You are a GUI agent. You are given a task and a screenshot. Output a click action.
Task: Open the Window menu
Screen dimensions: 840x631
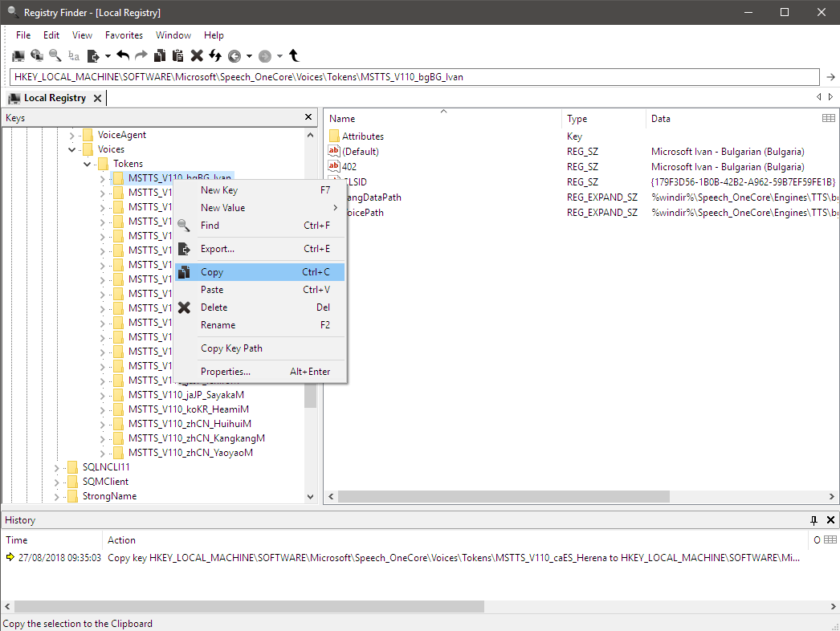click(x=173, y=35)
